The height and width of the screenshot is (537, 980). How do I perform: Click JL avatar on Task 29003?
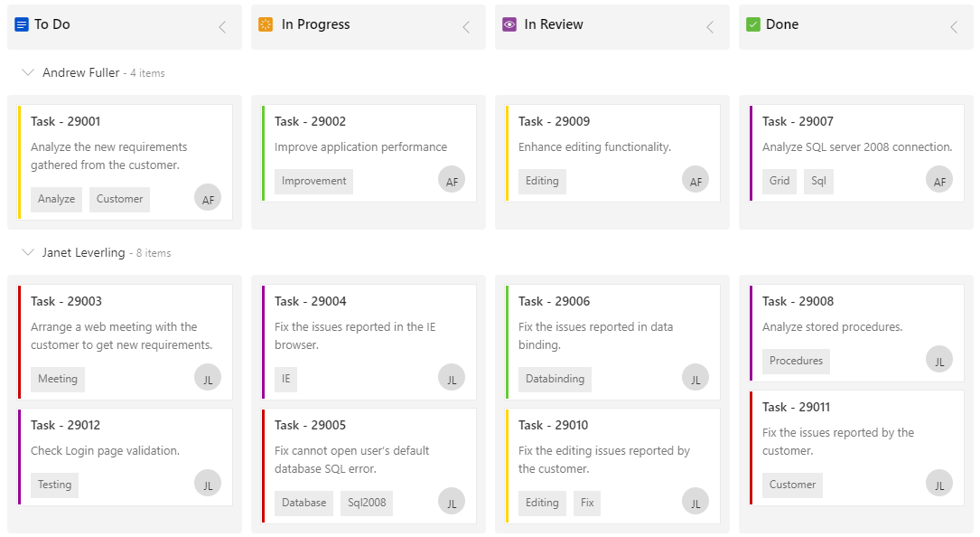208,379
